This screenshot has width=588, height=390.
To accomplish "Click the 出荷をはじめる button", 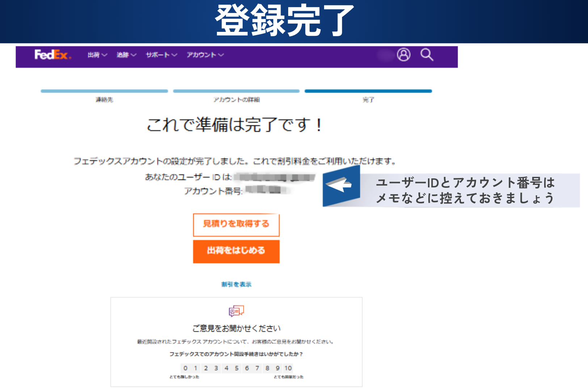I will point(236,251).
